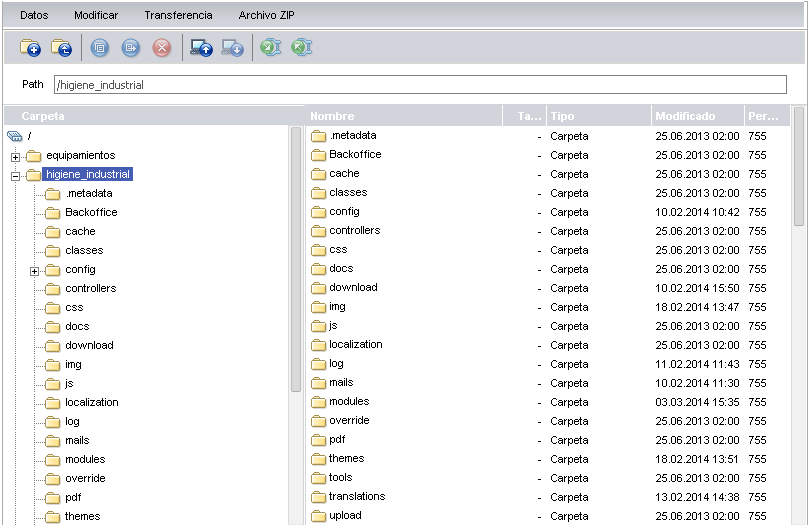Click the Path input field

(420, 84)
